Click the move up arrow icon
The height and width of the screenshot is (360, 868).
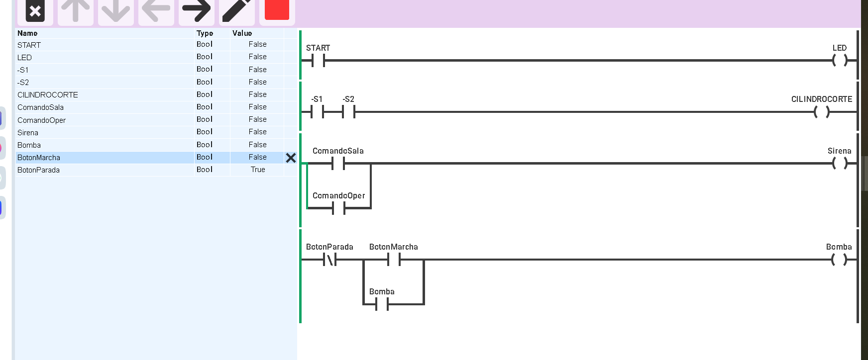tap(76, 11)
